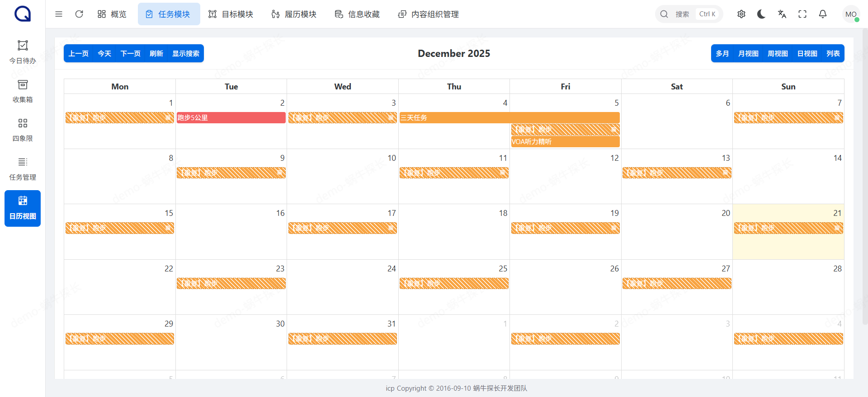Open the MO user avatar menu
Screen dimensions: 868x397
851,14
